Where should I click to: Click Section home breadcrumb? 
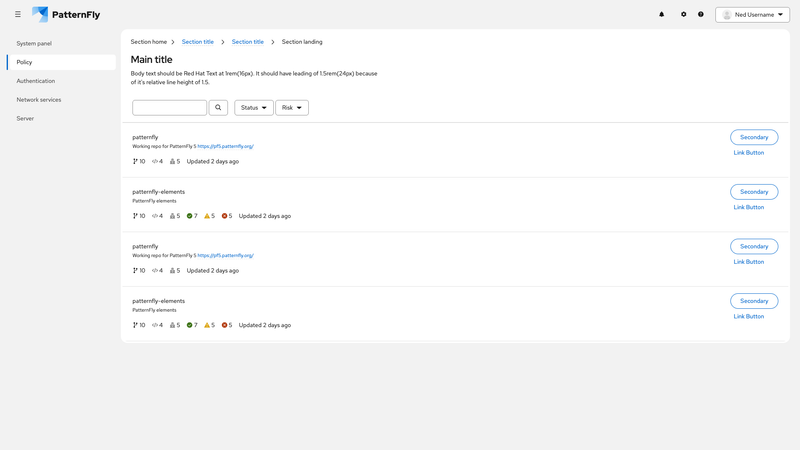[x=148, y=42]
